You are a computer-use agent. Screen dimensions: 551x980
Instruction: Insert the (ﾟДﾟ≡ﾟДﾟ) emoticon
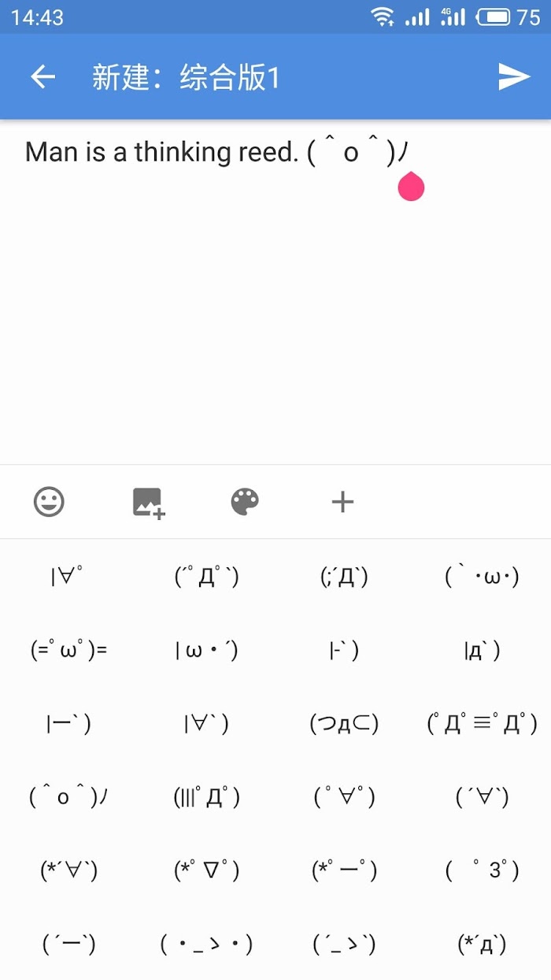[x=482, y=724]
